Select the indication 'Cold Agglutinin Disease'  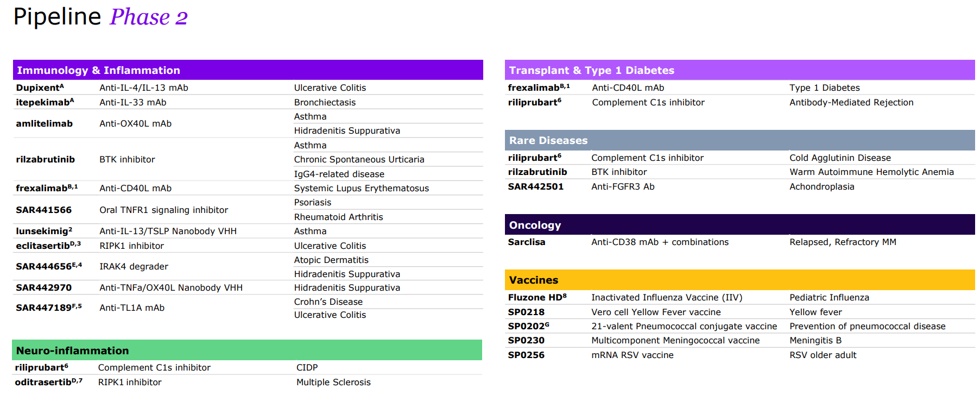pos(840,158)
